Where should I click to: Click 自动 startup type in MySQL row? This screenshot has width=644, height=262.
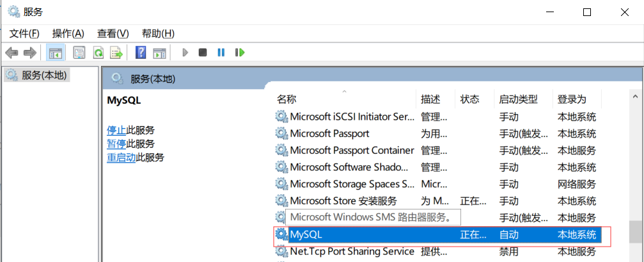[x=508, y=235]
